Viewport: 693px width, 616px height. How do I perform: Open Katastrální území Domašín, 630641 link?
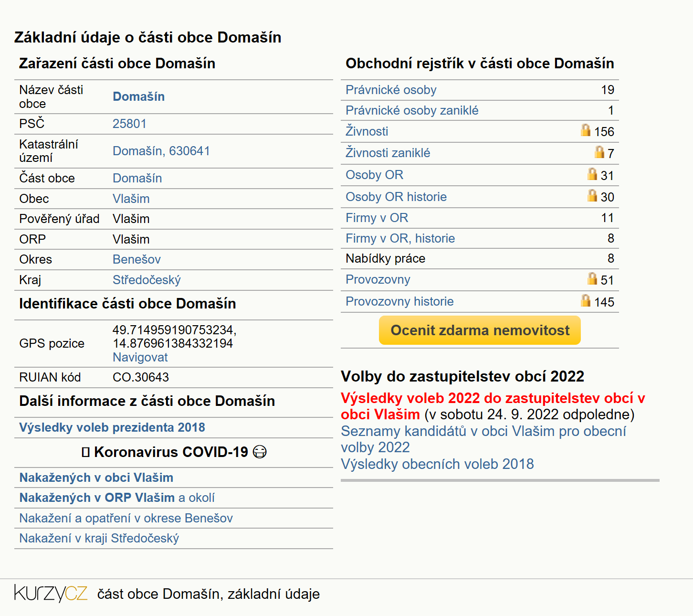tap(161, 151)
